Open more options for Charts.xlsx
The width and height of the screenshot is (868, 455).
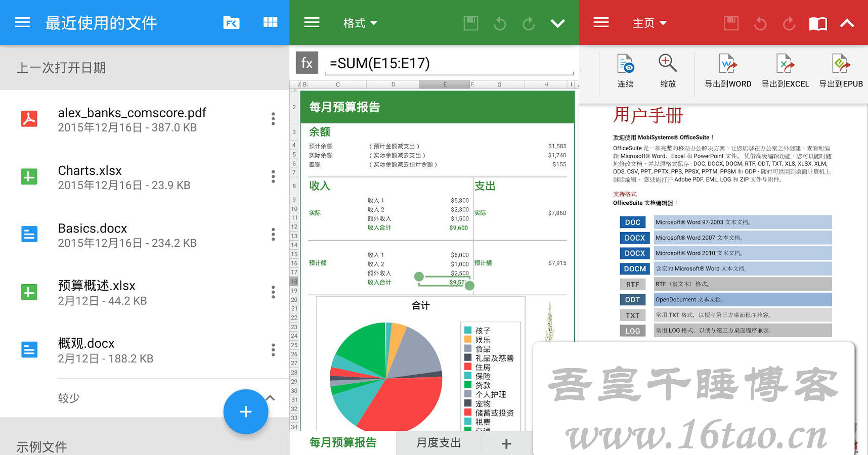[x=273, y=176]
